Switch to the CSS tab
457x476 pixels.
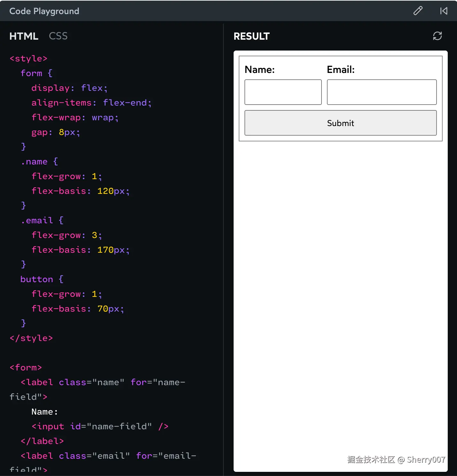pos(58,36)
